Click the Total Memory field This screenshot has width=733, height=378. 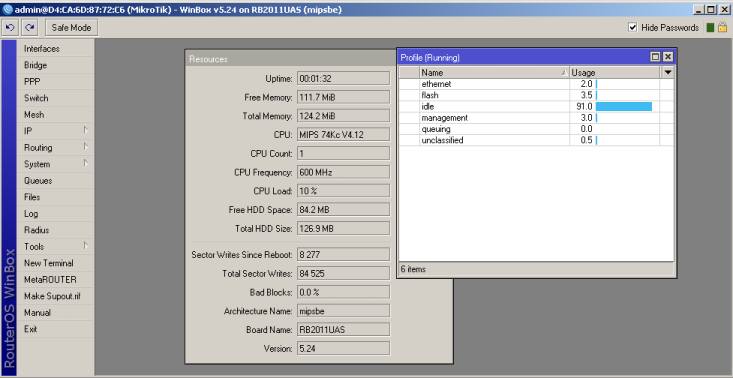point(343,116)
